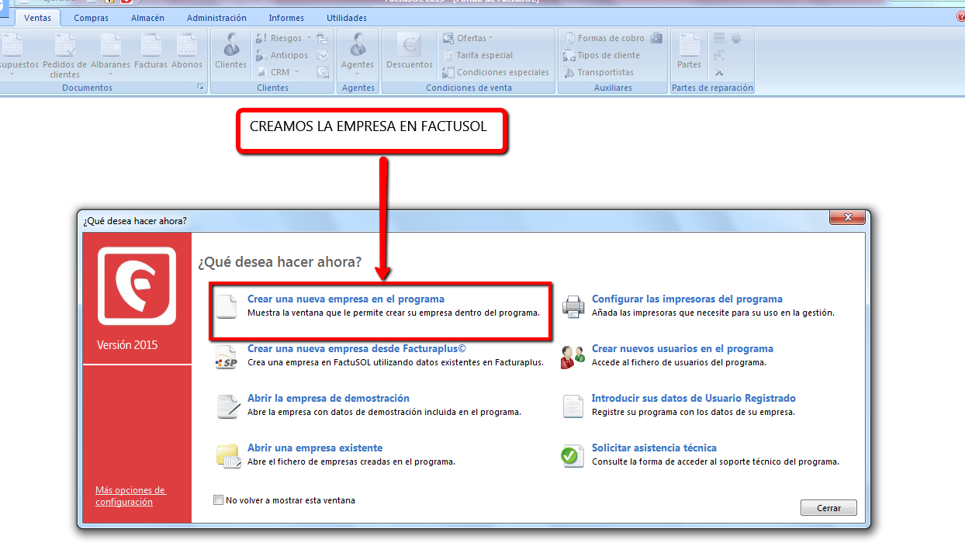
Task: Open Transportistas in Auxiliares
Action: 599,72
